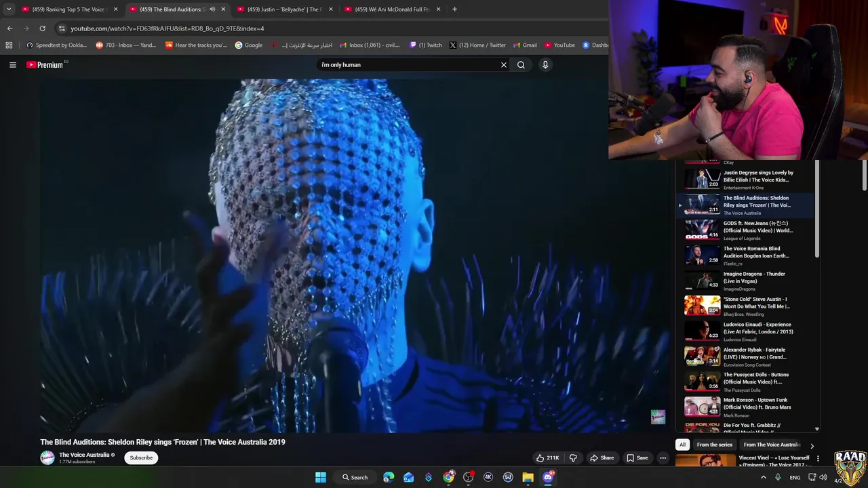The height and width of the screenshot is (488, 868).
Task: Open YouTube bookmark in bookmarks bar
Action: coord(559,45)
